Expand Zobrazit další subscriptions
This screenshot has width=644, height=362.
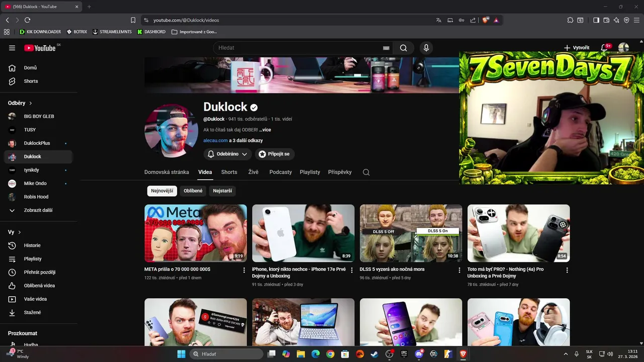[39, 210]
